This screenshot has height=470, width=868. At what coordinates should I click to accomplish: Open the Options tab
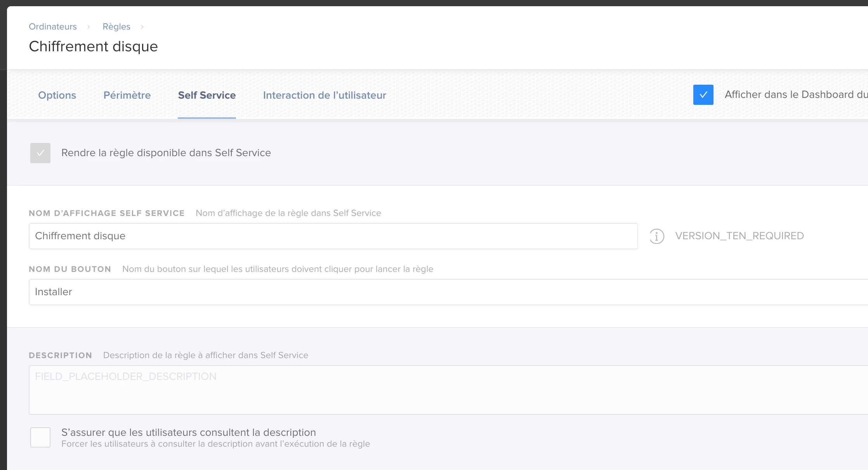57,95
